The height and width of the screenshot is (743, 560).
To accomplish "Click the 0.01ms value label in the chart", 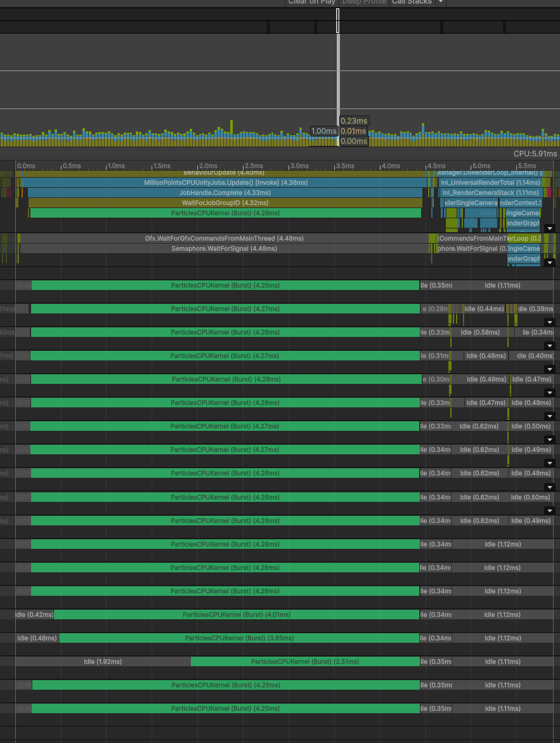I will [354, 131].
